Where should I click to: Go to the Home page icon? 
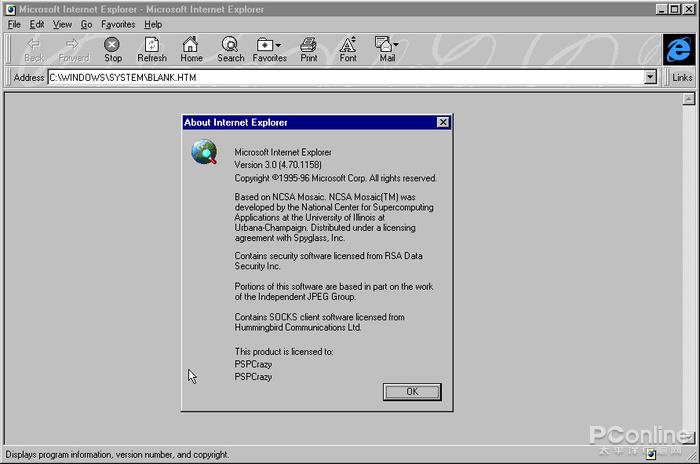(190, 44)
